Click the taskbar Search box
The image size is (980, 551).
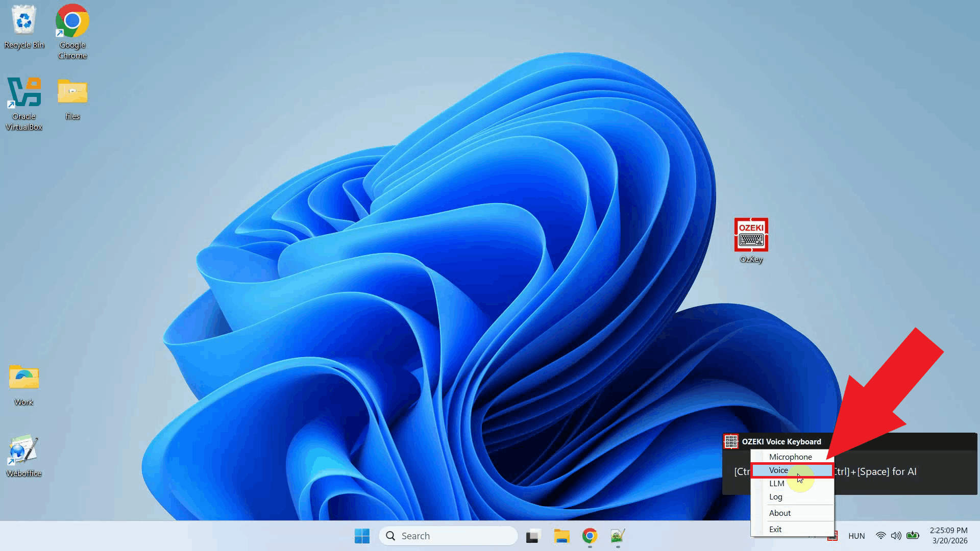(x=448, y=536)
